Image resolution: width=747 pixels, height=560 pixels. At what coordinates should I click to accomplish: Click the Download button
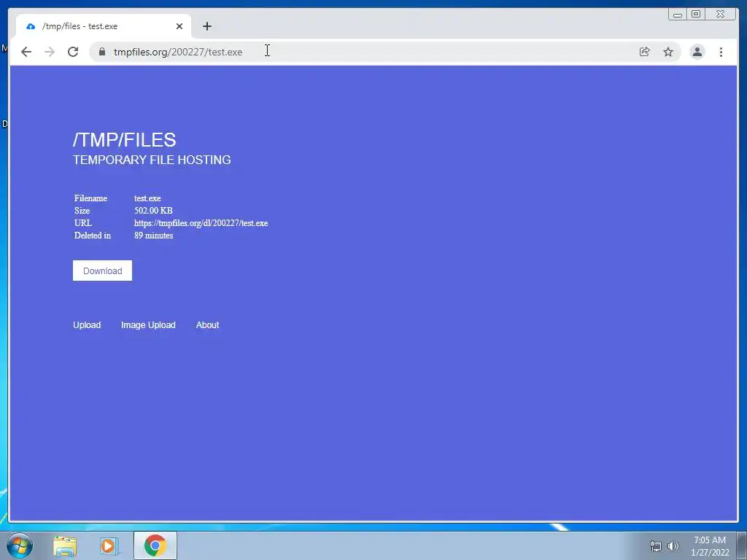pos(102,271)
